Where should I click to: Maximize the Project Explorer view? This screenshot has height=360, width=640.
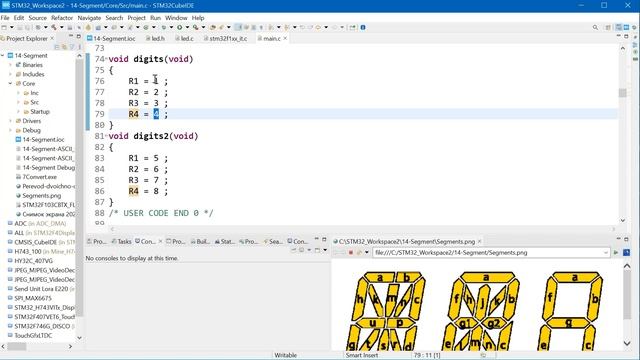(78, 36)
